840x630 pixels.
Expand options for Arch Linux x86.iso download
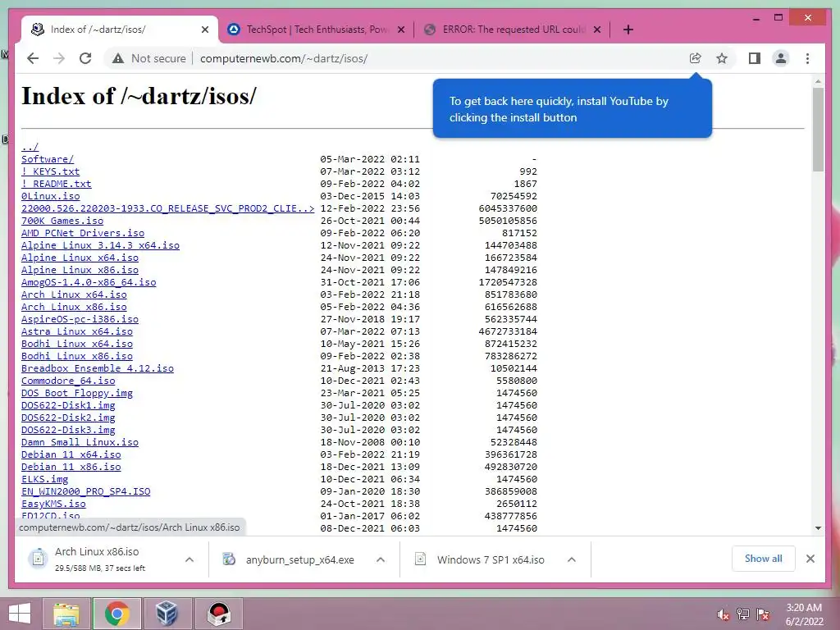pos(189,559)
